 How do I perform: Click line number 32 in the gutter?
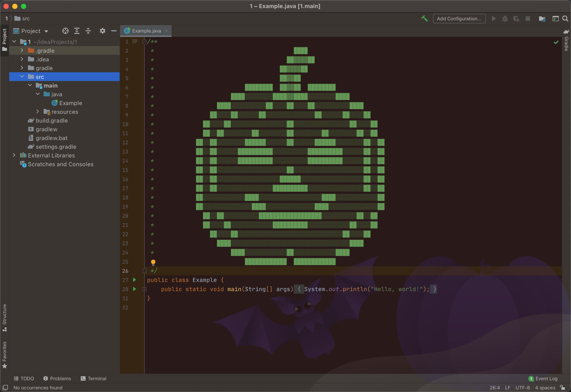coord(125,308)
